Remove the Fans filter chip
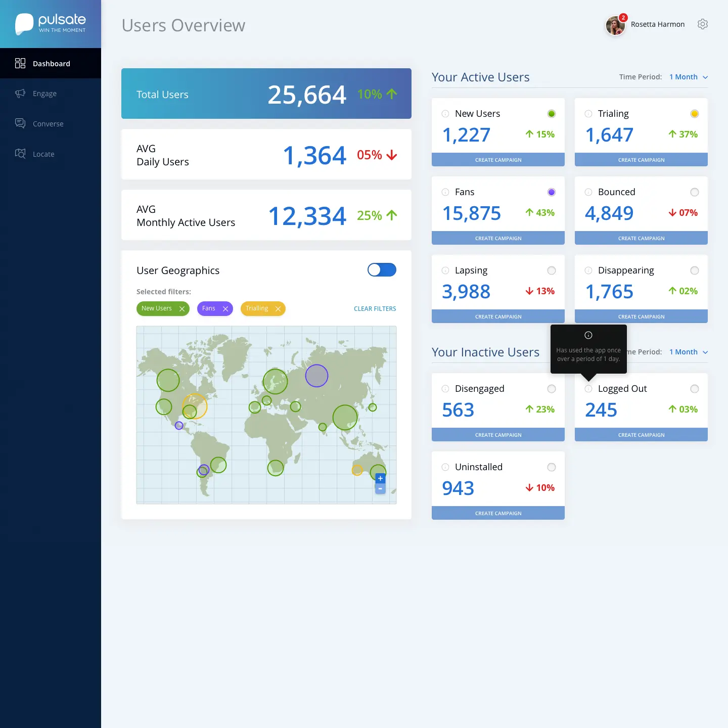 (x=225, y=309)
